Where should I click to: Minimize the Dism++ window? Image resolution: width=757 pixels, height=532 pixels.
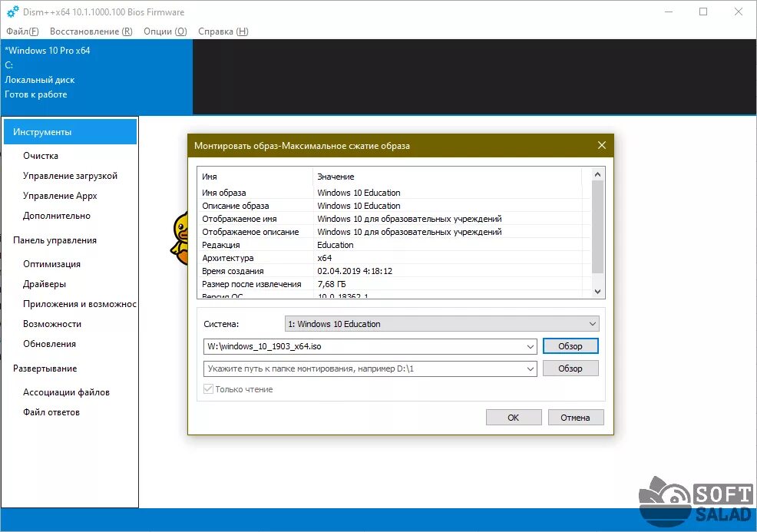point(669,12)
